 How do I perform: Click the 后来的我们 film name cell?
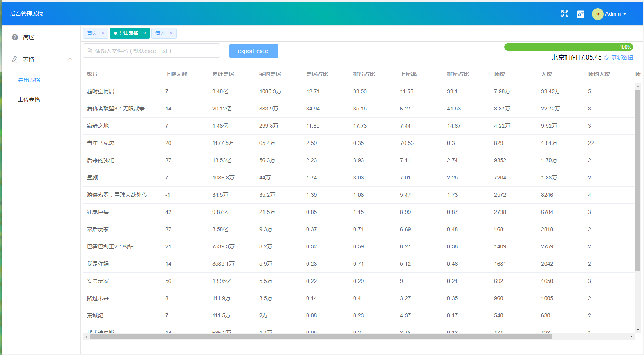pos(101,160)
